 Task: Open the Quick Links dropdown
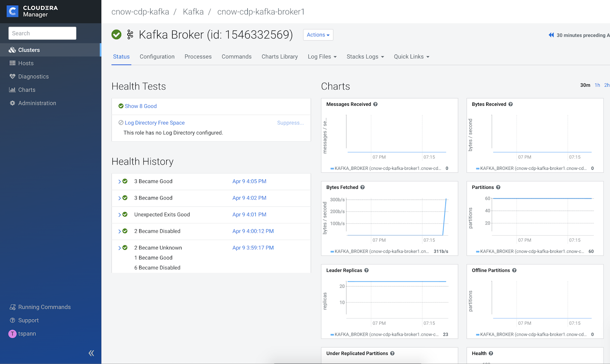412,57
